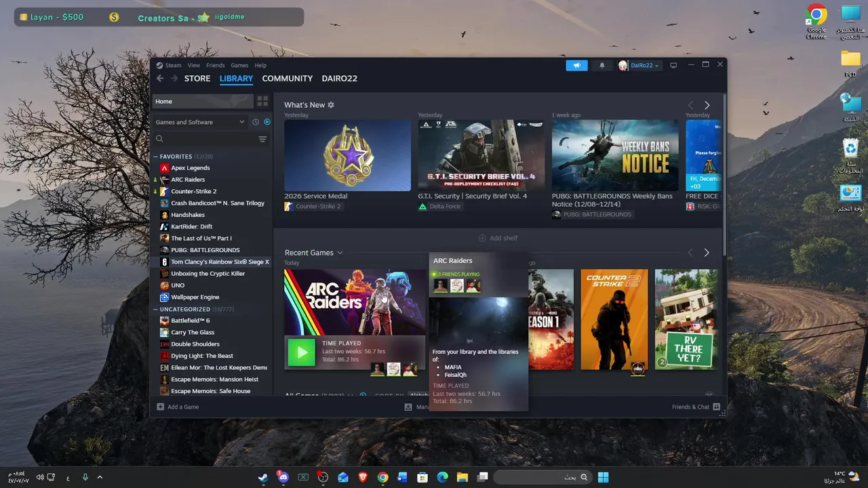Open the Help menu
Viewport: 868px width, 488px height.
coord(260,66)
